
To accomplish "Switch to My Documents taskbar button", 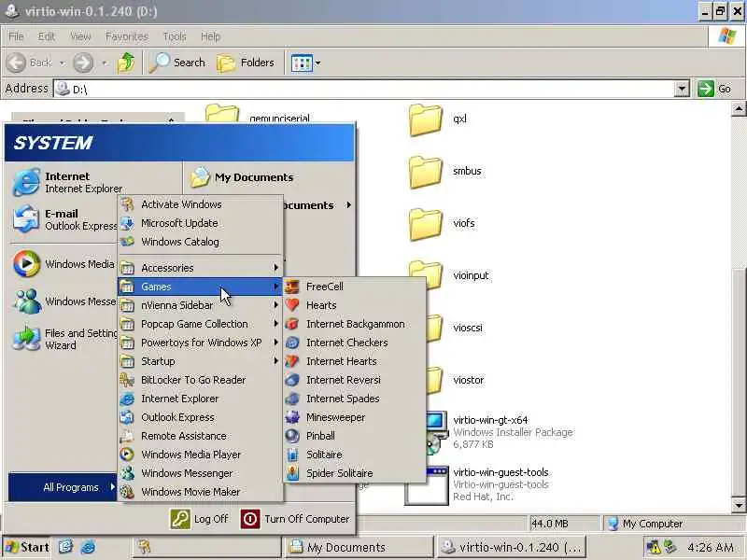I will pyautogui.click(x=359, y=547).
